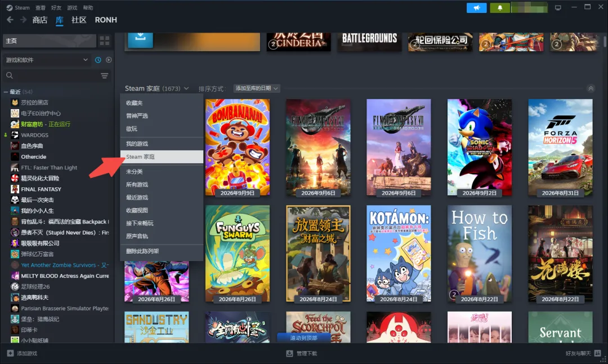This screenshot has height=364, width=608.
Task: Choose 欲玩 from the shelf menu
Action: (162, 128)
